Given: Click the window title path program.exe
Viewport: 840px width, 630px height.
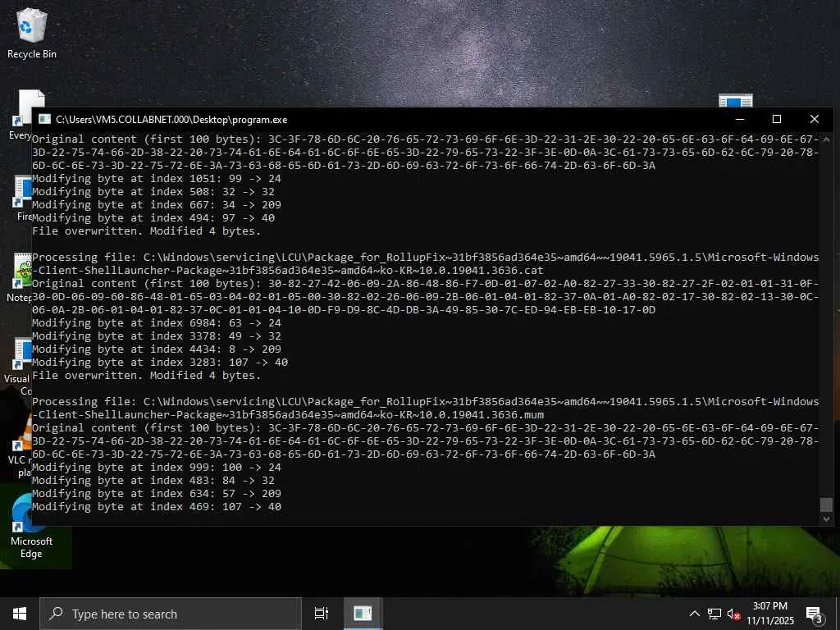Looking at the screenshot, I should coord(171,120).
